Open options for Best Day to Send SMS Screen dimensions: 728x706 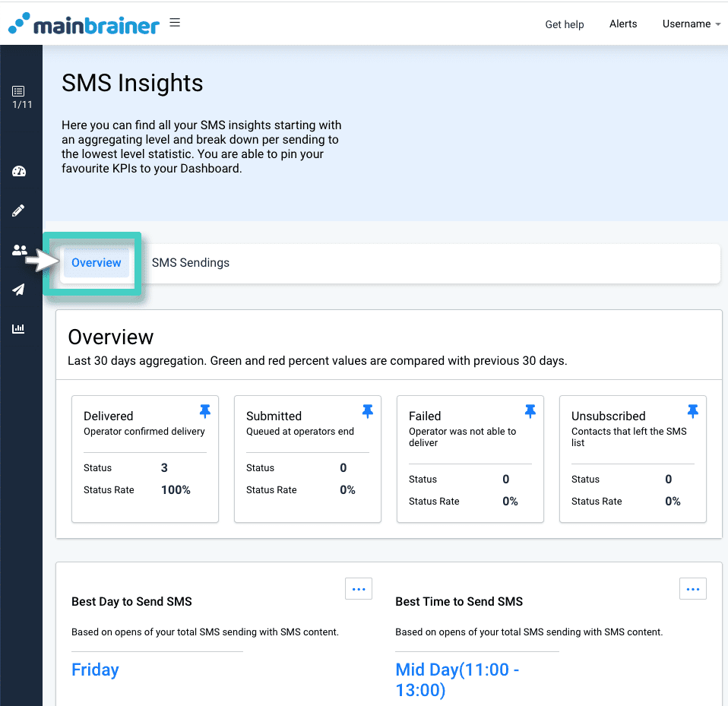(x=358, y=588)
